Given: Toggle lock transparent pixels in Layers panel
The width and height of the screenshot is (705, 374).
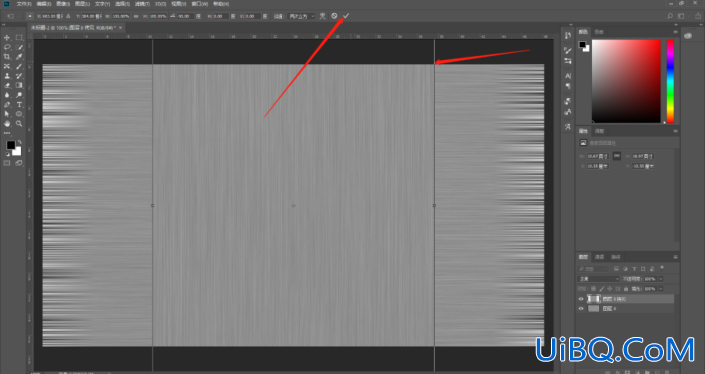Looking at the screenshot, I should pyautogui.click(x=593, y=289).
